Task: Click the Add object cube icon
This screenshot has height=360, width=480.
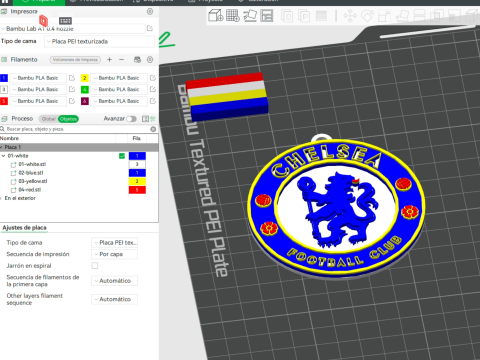Action: click(x=215, y=16)
